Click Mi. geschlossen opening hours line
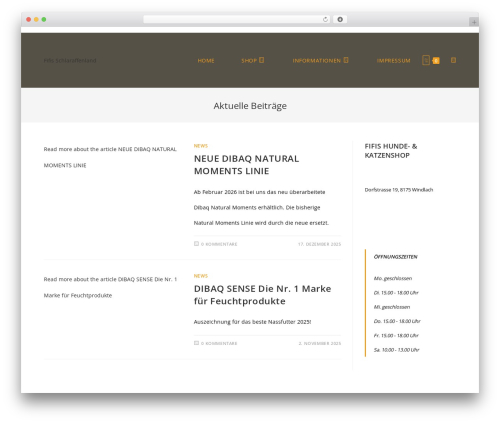The width and height of the screenshot is (500, 423). [392, 307]
